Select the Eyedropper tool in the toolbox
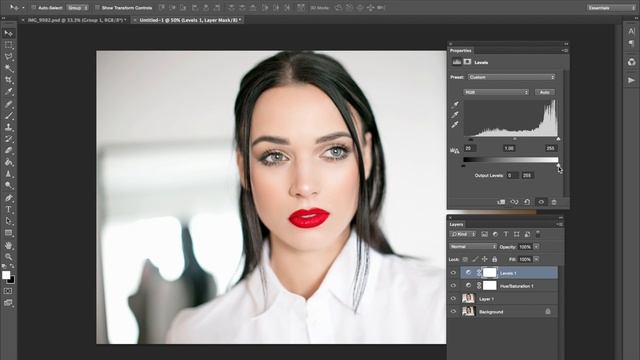This screenshot has width=640, height=360. tap(9, 92)
